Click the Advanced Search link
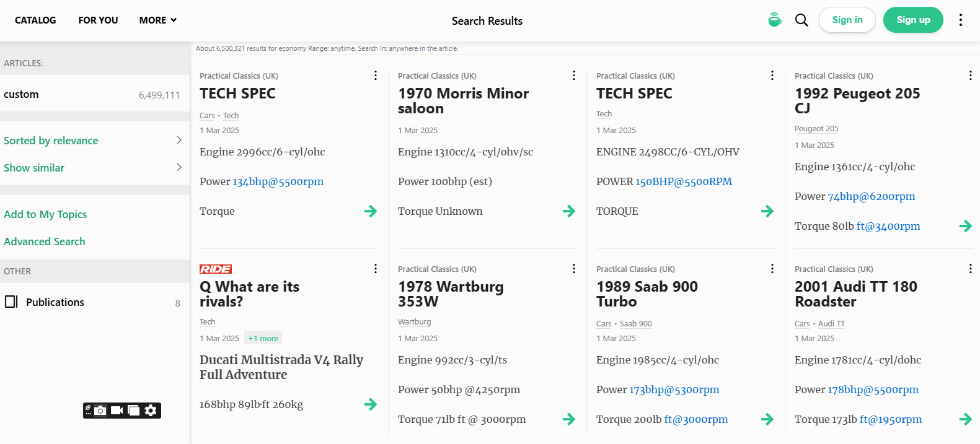This screenshot has width=980, height=444. (45, 242)
